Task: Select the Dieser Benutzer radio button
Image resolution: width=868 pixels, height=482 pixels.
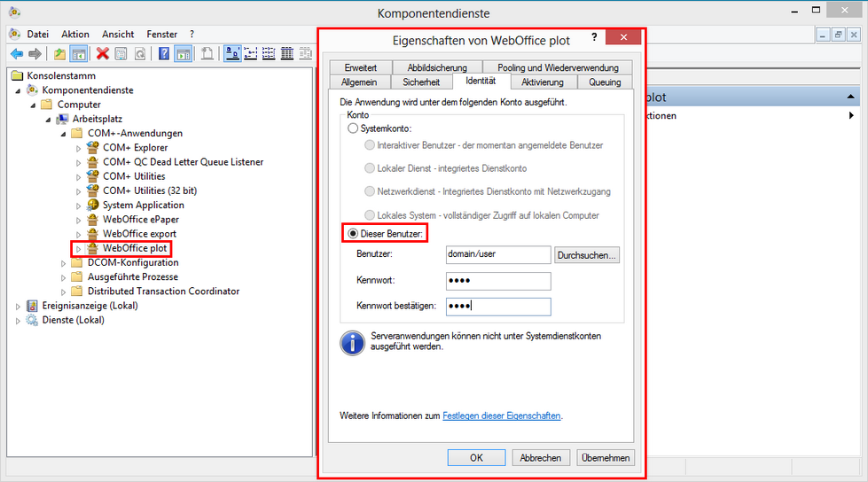Action: coord(353,234)
